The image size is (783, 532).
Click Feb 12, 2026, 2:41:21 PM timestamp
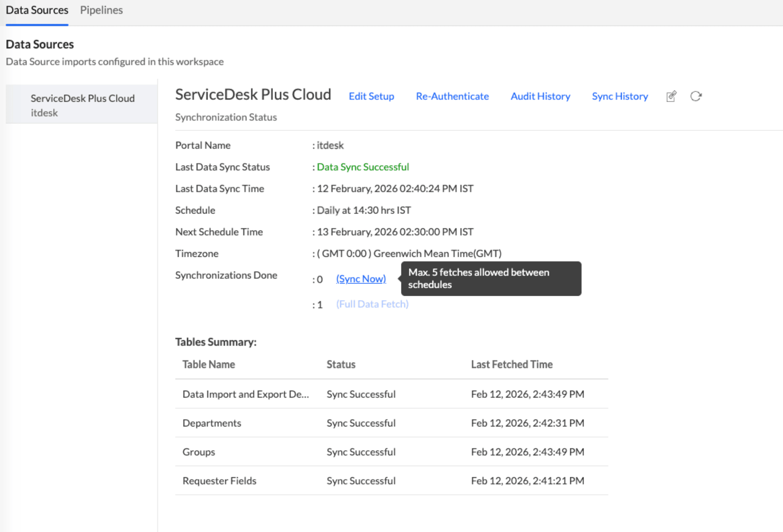tap(528, 481)
